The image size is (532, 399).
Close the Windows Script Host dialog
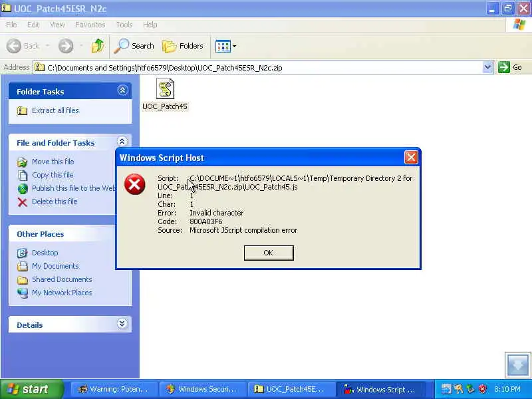(411, 158)
